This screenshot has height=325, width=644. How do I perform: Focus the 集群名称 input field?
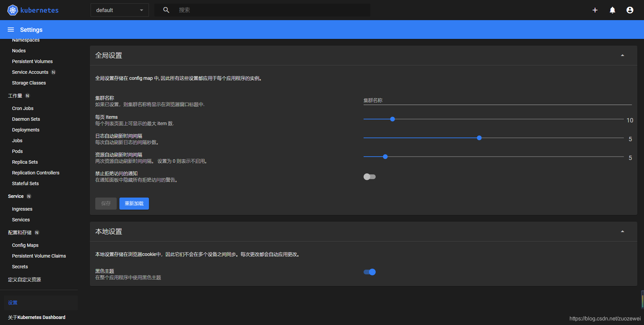pos(498,100)
